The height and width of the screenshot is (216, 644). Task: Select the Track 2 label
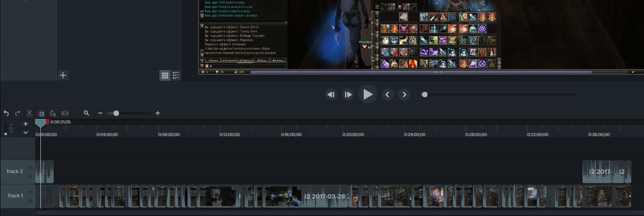(x=14, y=171)
